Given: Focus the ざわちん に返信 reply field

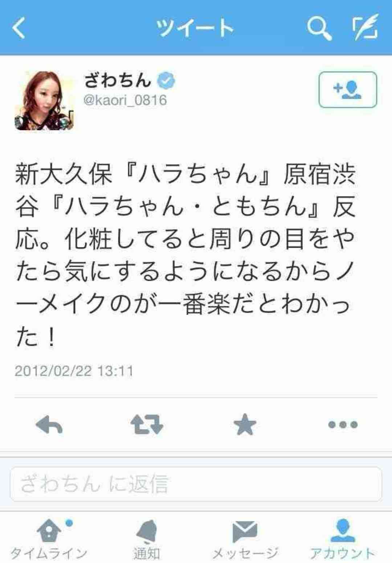Looking at the screenshot, I should pyautogui.click(x=196, y=484).
